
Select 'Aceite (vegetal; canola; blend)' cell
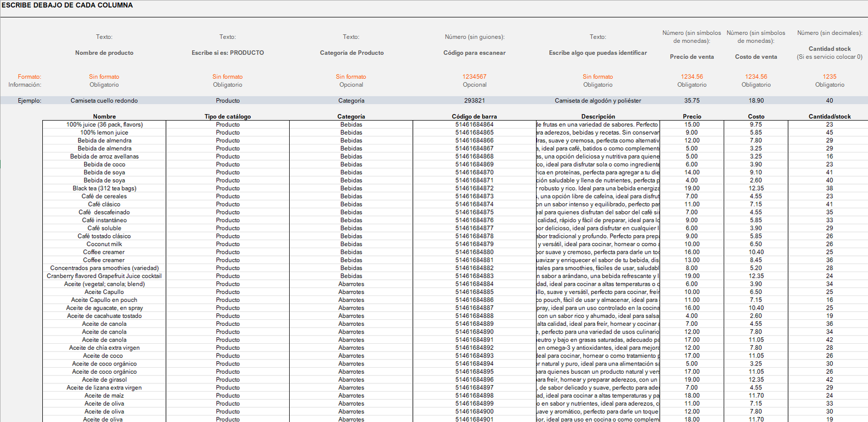click(104, 284)
